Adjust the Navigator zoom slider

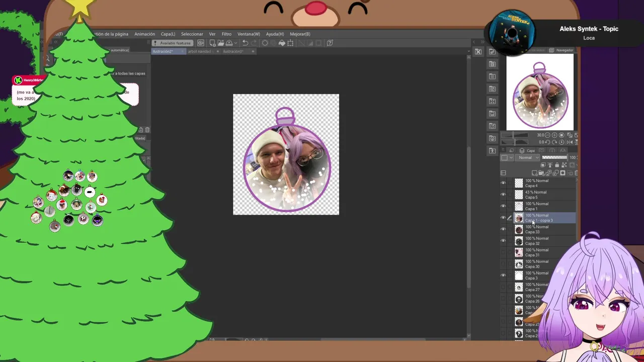514,135
